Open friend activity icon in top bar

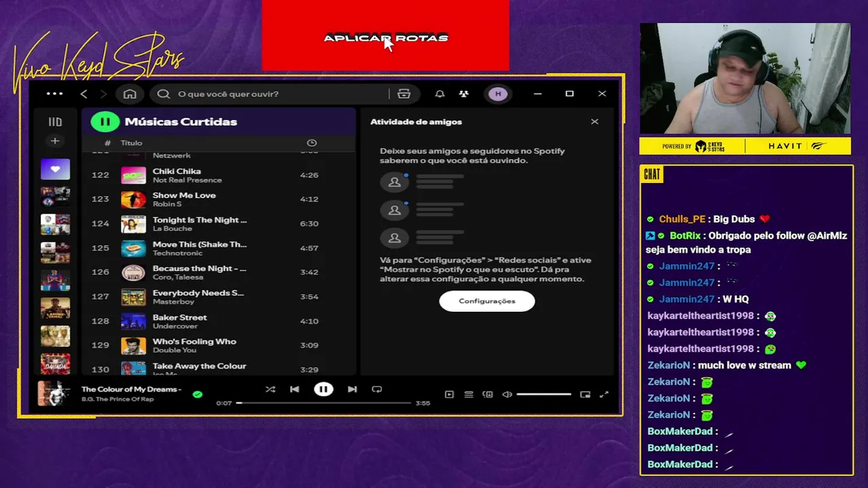click(464, 94)
